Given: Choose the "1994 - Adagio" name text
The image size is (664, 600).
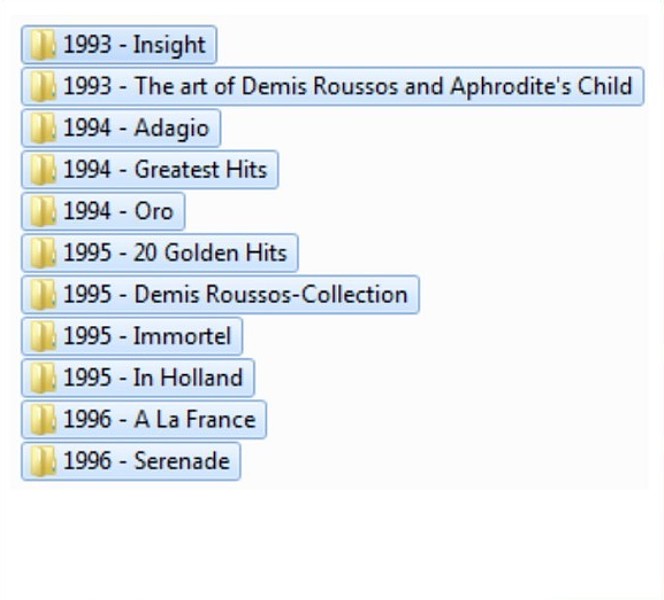Looking at the screenshot, I should [136, 128].
